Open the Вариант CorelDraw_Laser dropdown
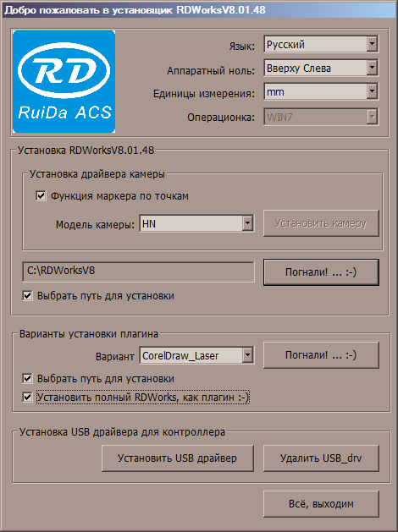Screen dimensions: 398x532 196,355
